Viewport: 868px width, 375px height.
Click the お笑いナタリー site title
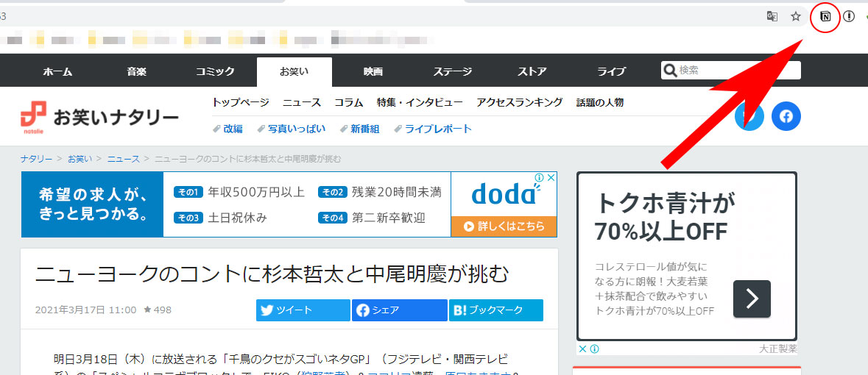[116, 117]
